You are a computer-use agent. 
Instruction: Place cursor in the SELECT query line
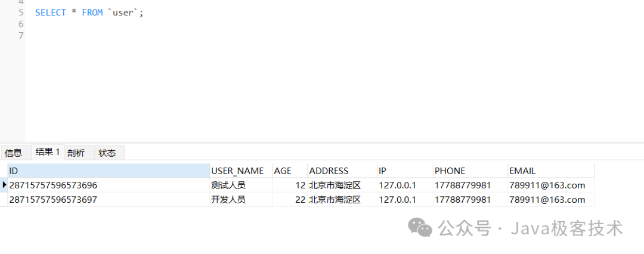(89, 13)
